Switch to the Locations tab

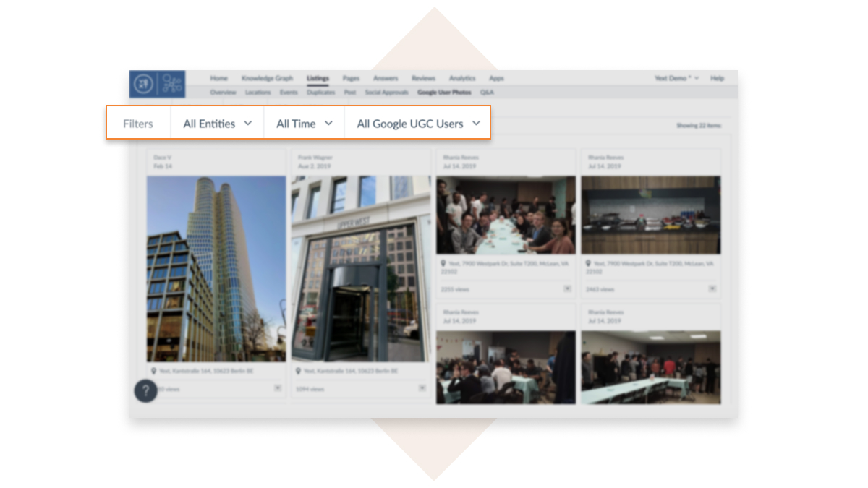pos(258,93)
